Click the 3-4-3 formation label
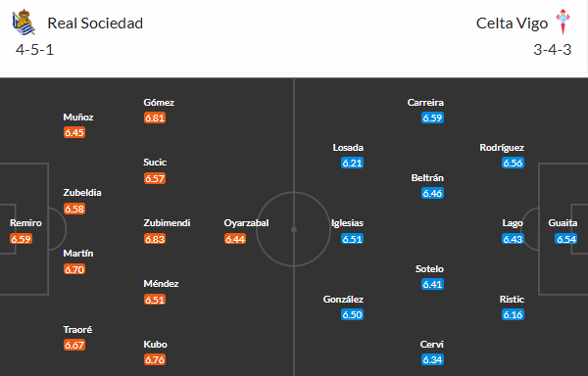Viewport: 588px width, 376px height. pyautogui.click(x=553, y=49)
